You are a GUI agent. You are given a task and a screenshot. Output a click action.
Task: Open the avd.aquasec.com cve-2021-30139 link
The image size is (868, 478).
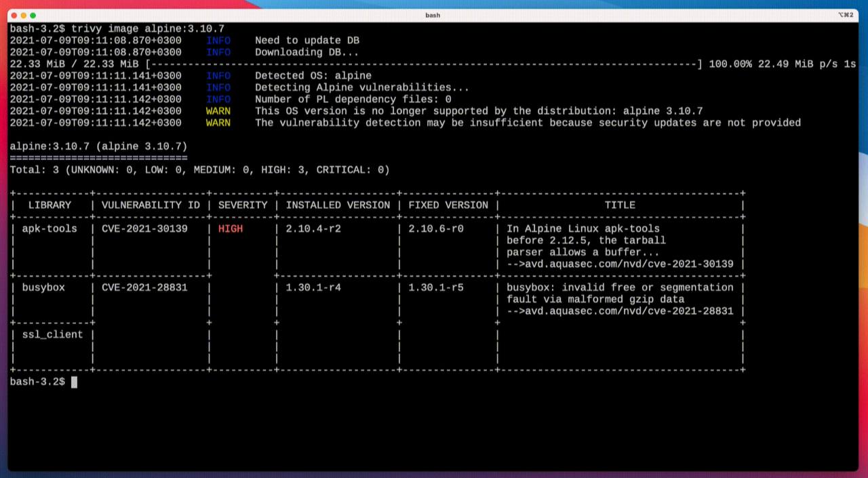coord(620,264)
